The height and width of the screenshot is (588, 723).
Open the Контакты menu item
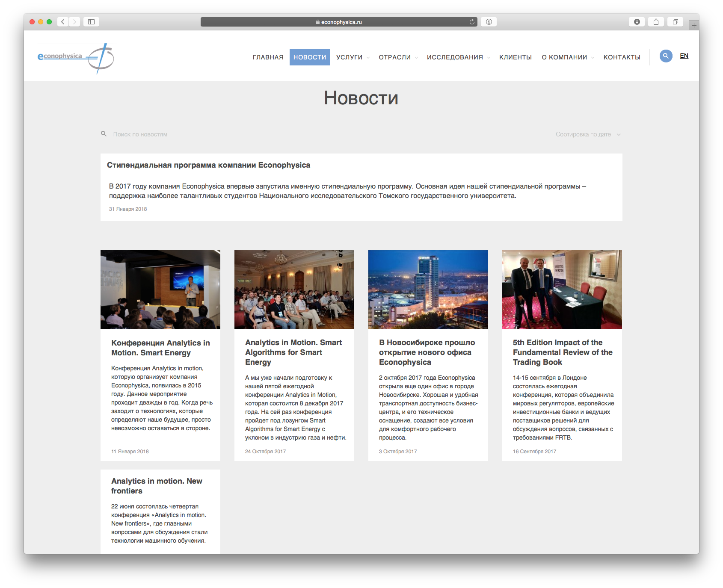(x=622, y=57)
